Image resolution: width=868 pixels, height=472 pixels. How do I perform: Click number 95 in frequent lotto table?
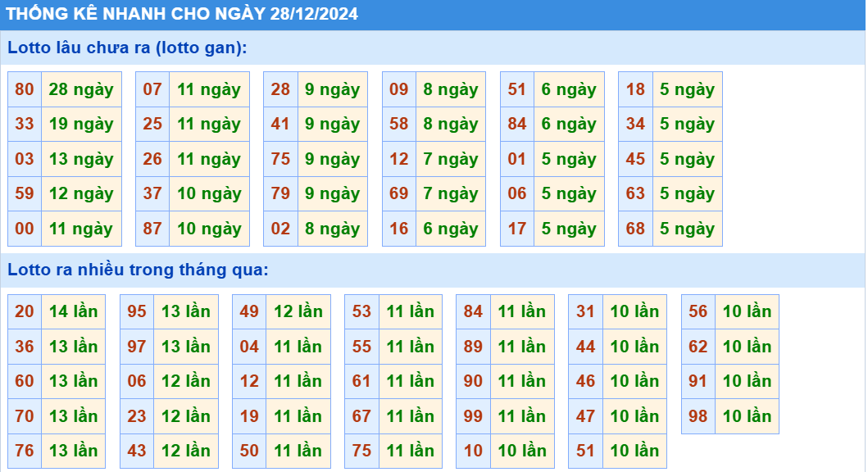click(137, 311)
